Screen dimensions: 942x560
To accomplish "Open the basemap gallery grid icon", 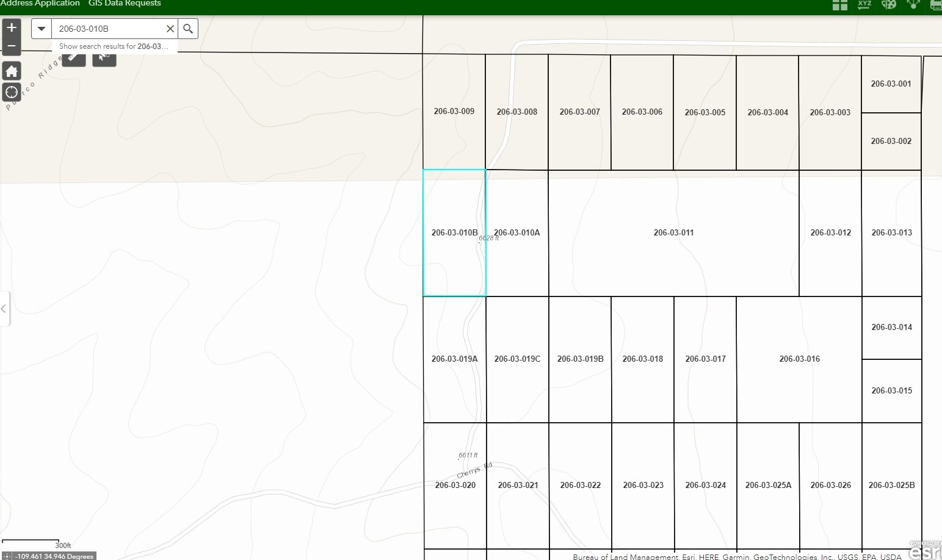I will [840, 5].
